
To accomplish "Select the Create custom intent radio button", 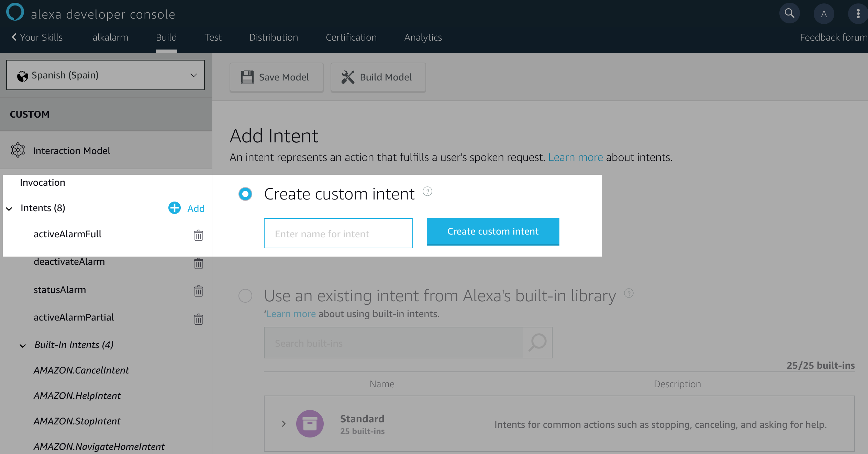I will (x=246, y=193).
